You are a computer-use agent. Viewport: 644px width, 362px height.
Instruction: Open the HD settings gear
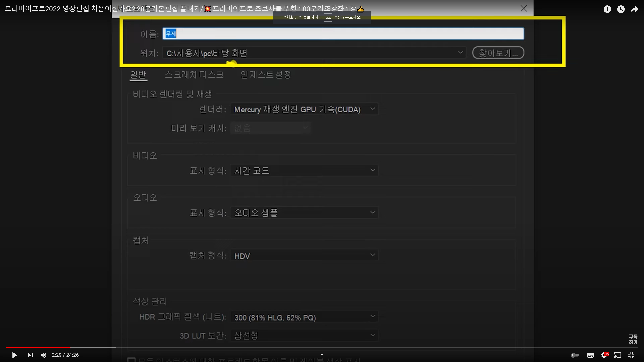604,355
